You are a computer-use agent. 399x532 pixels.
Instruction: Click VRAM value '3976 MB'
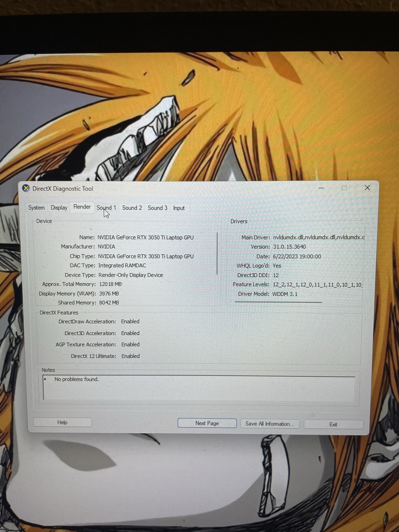pos(109,294)
